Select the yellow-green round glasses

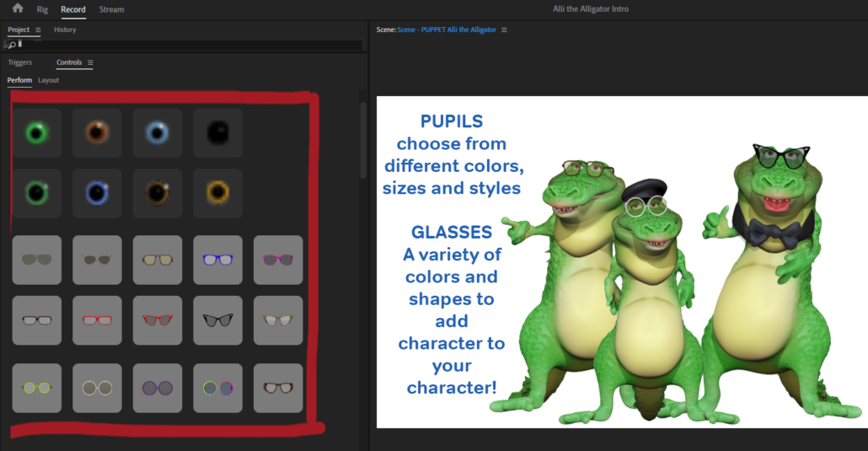click(36, 388)
